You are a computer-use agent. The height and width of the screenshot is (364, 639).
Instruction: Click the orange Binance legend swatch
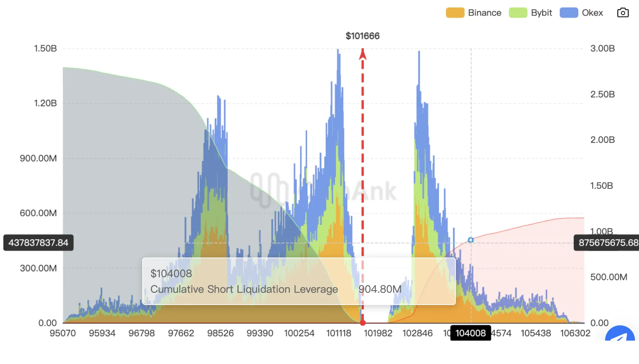coord(455,13)
